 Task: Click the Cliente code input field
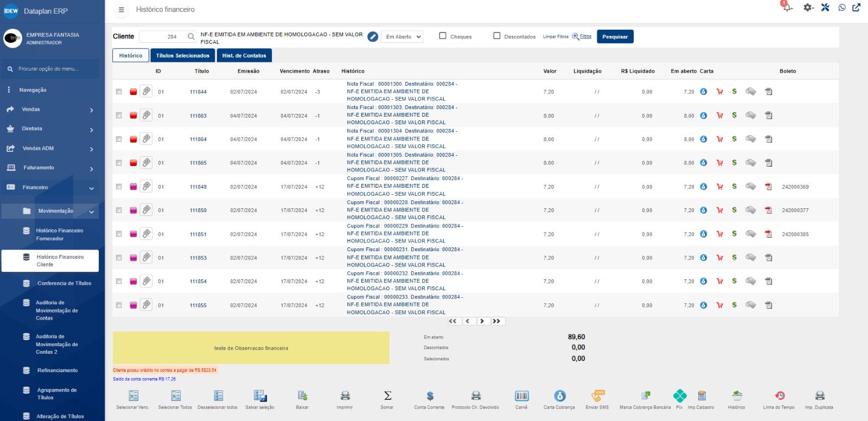163,37
